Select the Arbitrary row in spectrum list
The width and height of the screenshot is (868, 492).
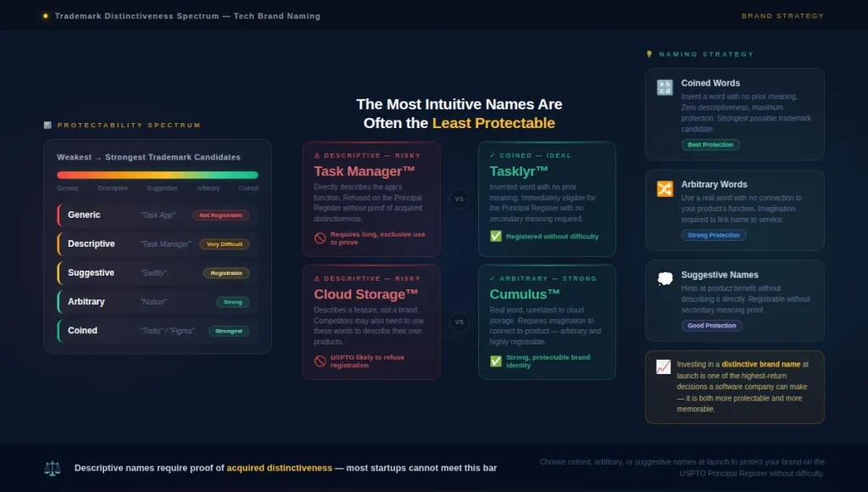point(157,302)
